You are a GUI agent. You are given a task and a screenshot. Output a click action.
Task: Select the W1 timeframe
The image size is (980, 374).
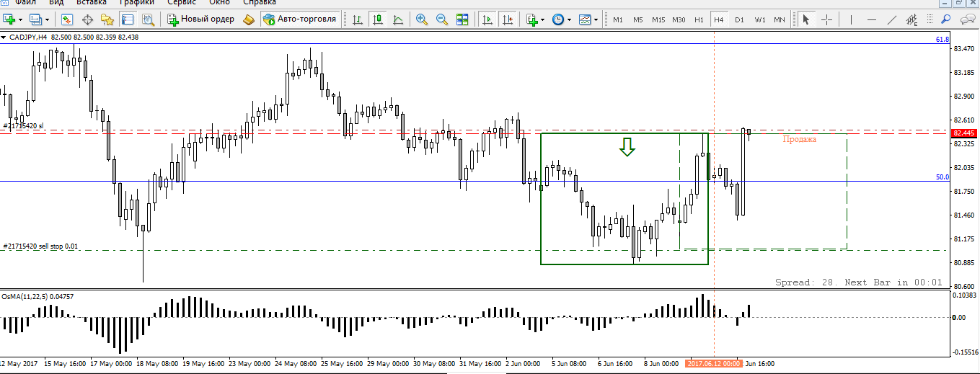point(760,19)
